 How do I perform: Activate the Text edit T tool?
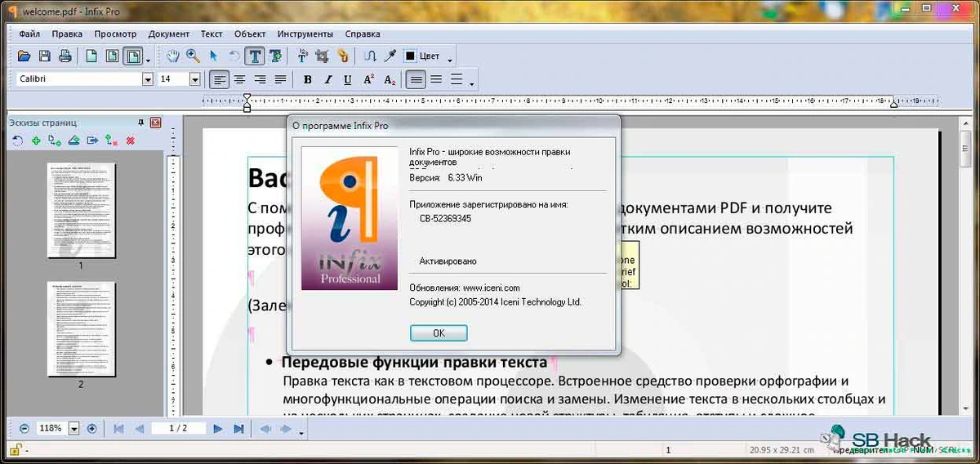[255, 56]
